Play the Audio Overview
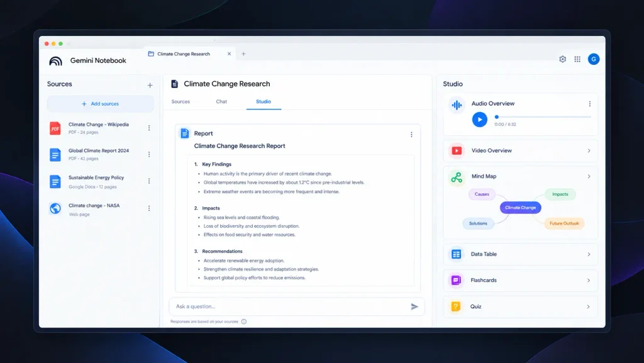Viewport: 644px width, 363px height. point(479,120)
